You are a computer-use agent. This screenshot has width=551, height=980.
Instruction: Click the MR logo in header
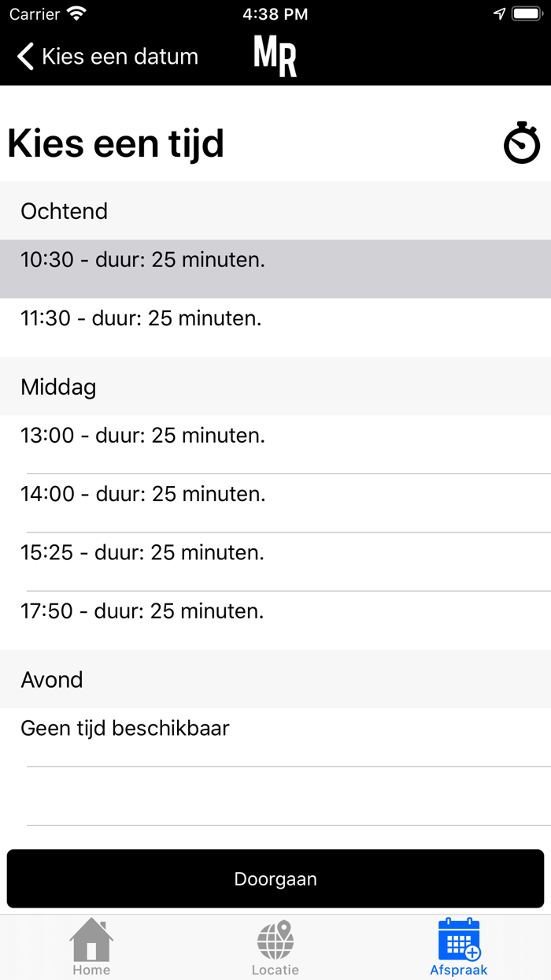click(x=275, y=57)
